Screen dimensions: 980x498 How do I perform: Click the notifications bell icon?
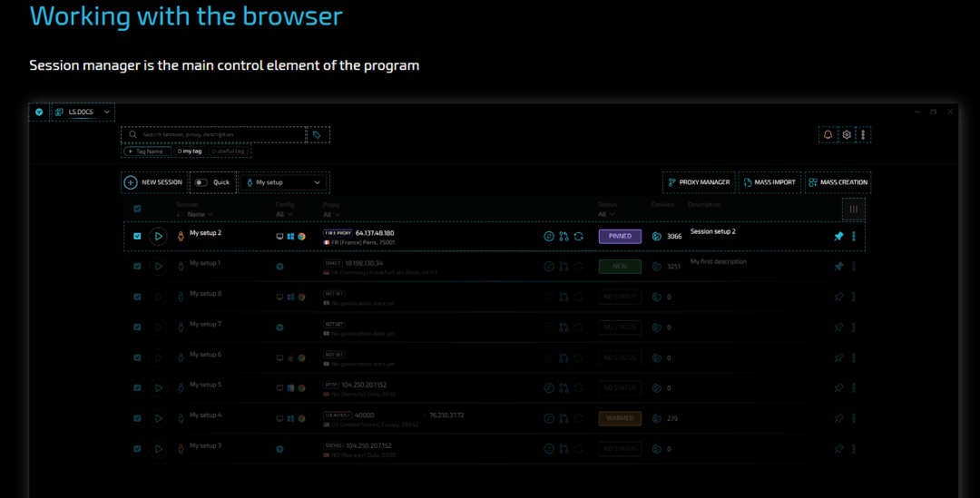pyautogui.click(x=828, y=134)
